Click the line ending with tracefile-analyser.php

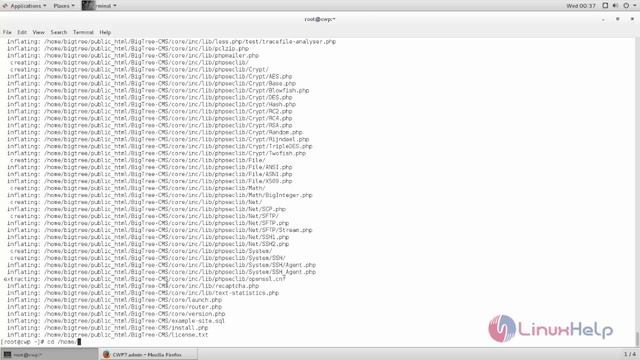171,42
